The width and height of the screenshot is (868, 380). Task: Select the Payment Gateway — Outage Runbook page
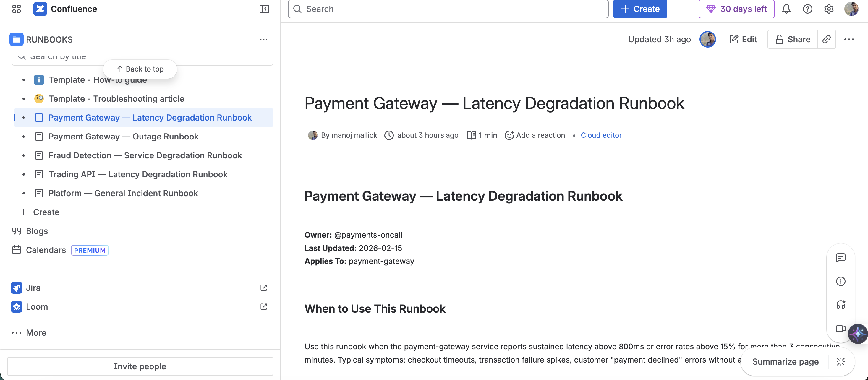pos(123,137)
